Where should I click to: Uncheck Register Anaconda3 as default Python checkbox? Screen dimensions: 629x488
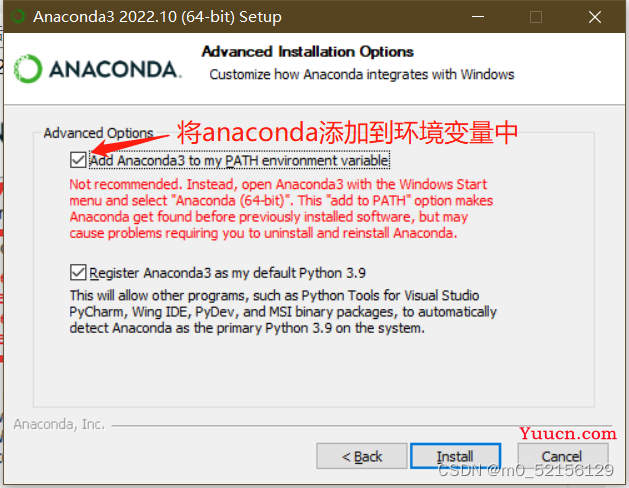[x=78, y=272]
